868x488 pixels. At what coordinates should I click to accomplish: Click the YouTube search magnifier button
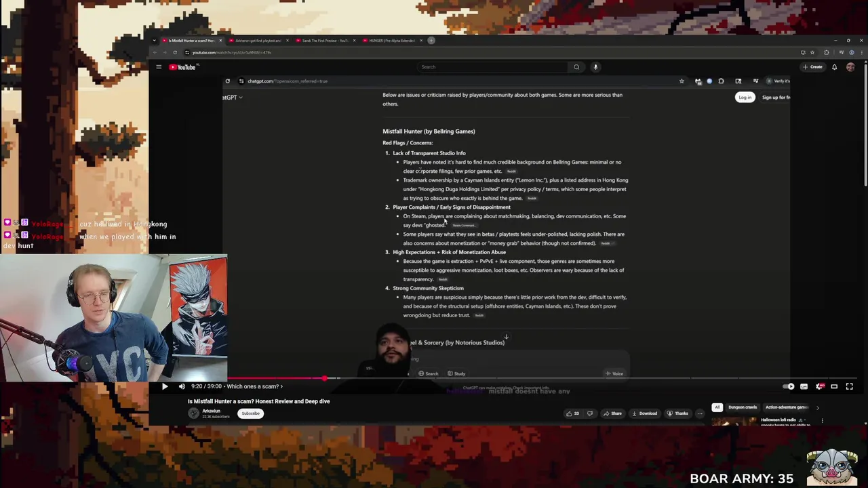576,67
